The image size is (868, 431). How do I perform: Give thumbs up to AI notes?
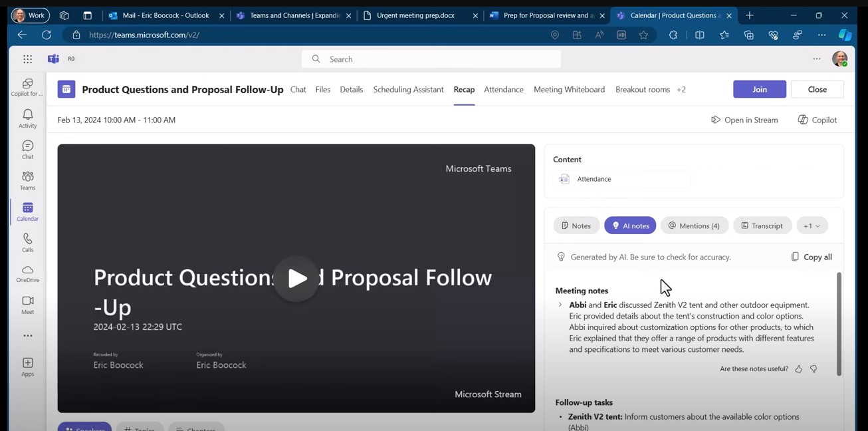click(x=798, y=369)
